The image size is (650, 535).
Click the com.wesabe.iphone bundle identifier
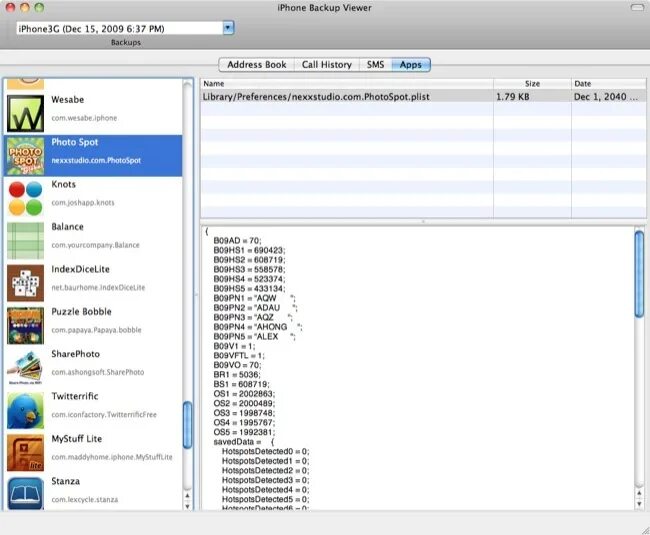coord(84,118)
